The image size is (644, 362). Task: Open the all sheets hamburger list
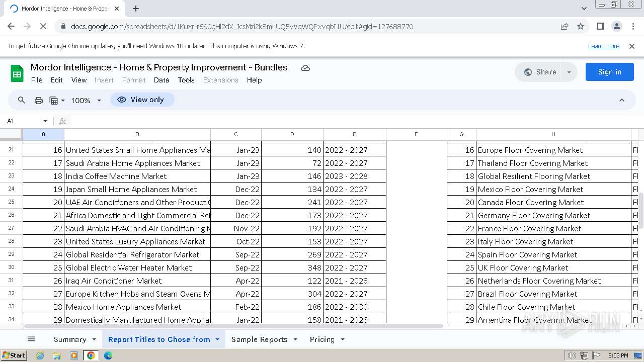[31, 339]
